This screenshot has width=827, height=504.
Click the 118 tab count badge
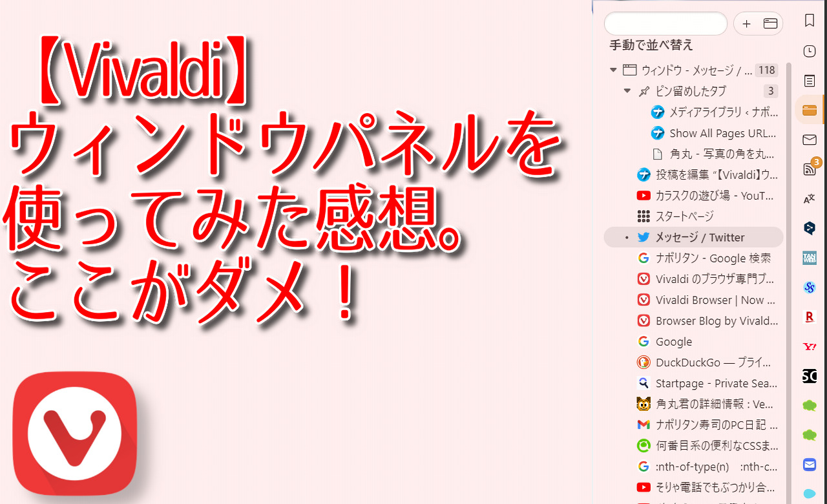click(x=767, y=70)
